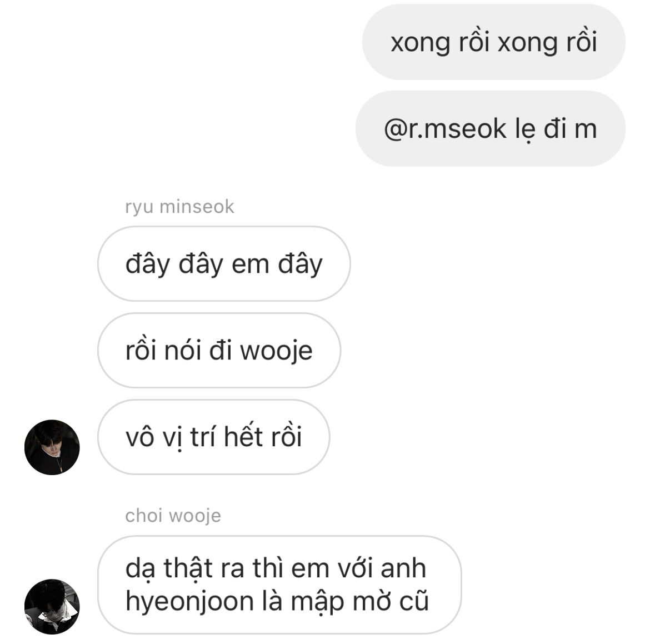Viewport: 650px width, 644px height.
Task: Click the ryu minseok sender name
Action: 179,207
